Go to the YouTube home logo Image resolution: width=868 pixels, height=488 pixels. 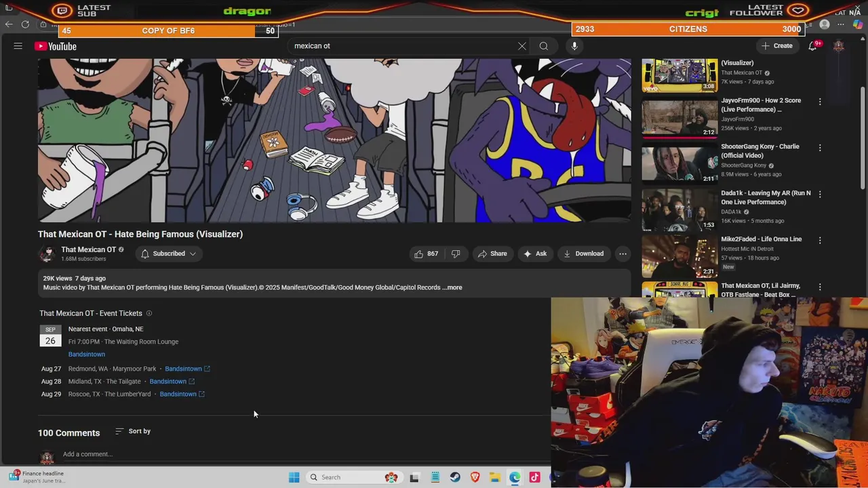coord(56,46)
